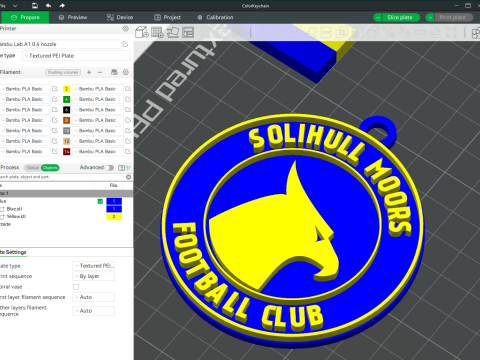480x360 pixels.
Task: Click the save project icon
Action: tap(35, 6)
